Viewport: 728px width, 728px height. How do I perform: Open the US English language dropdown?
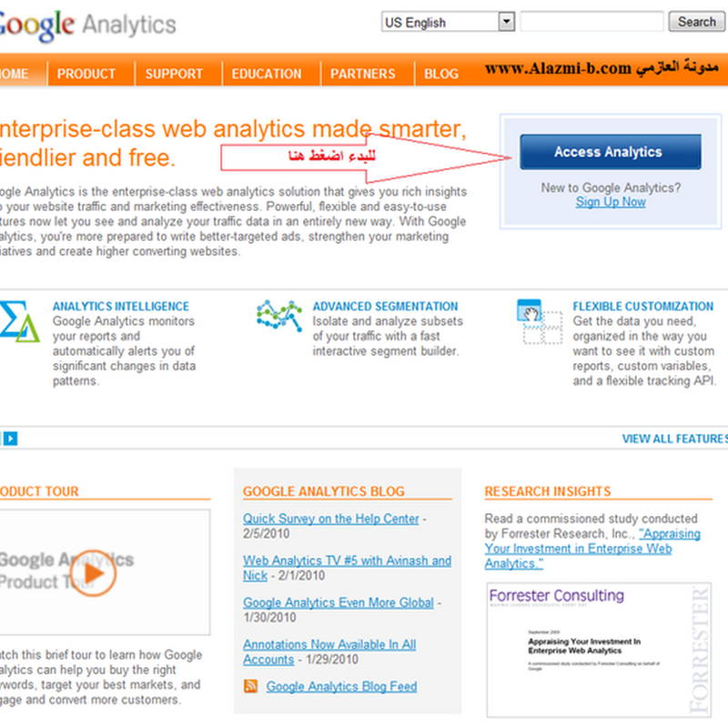(506, 22)
